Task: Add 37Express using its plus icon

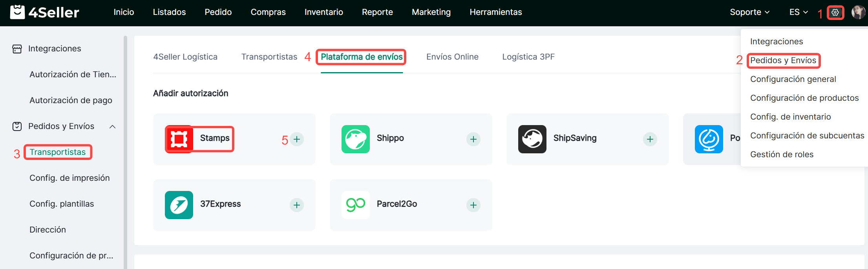Action: (297, 205)
